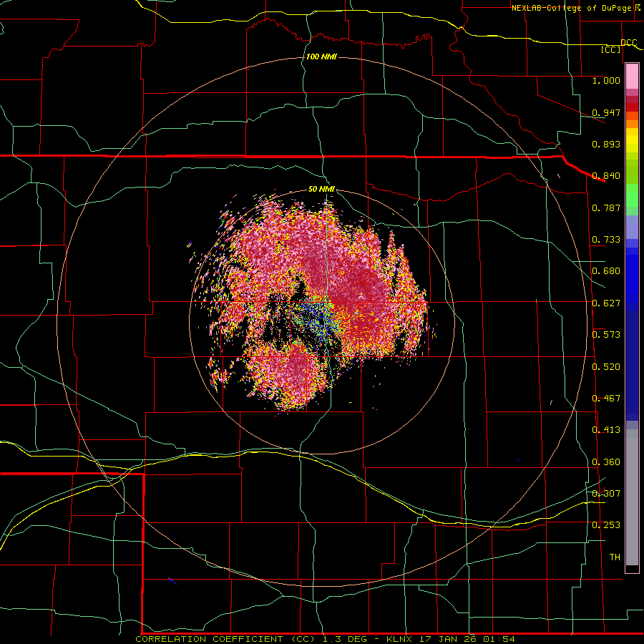Click the 0.680 scale value

coord(606,271)
